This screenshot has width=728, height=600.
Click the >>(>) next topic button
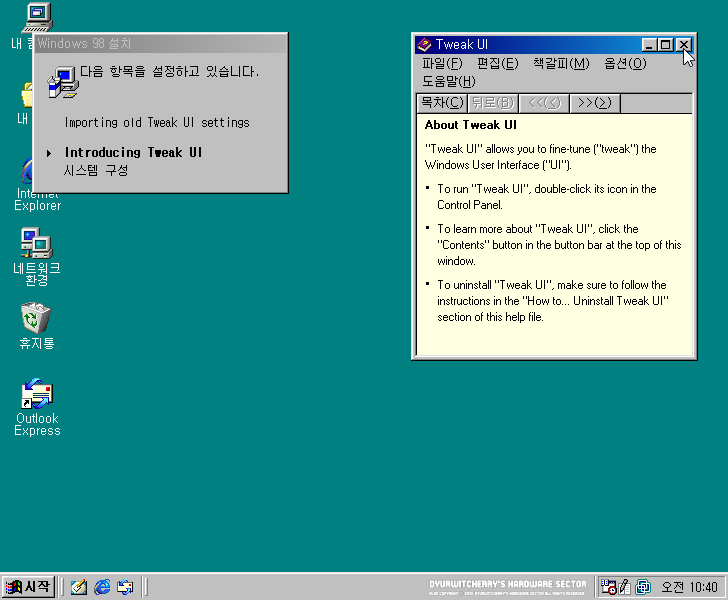pyautogui.click(x=595, y=103)
